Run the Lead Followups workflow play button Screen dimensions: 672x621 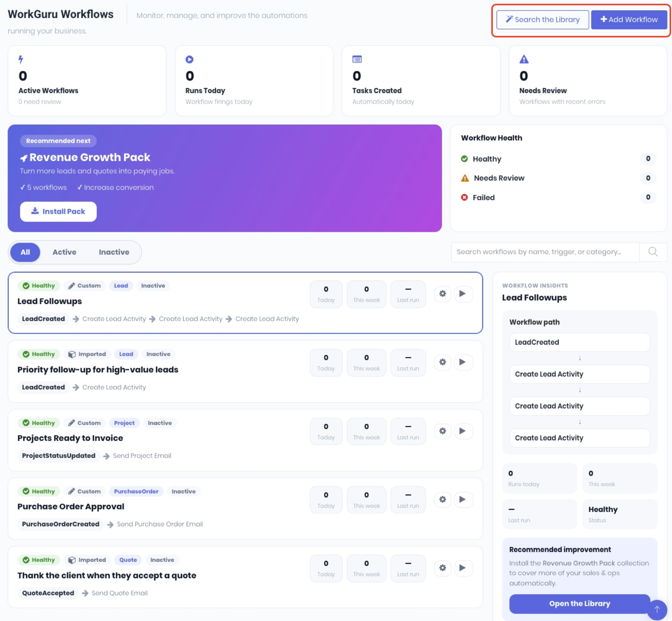463,294
